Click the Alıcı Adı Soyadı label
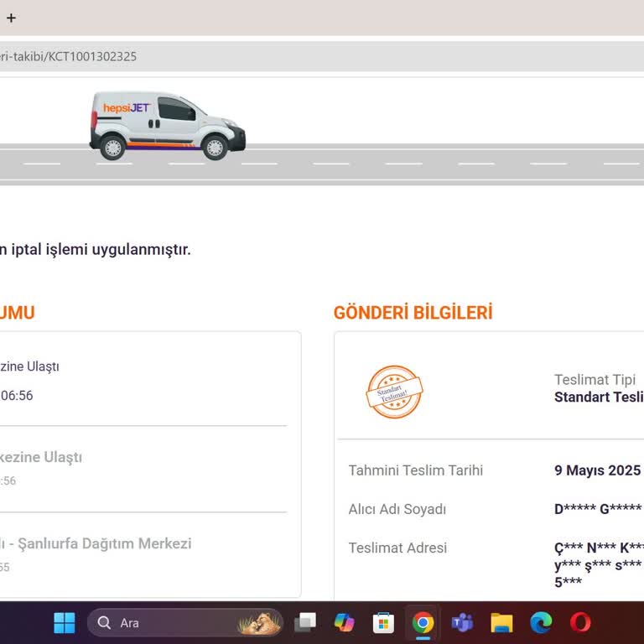 point(397,509)
